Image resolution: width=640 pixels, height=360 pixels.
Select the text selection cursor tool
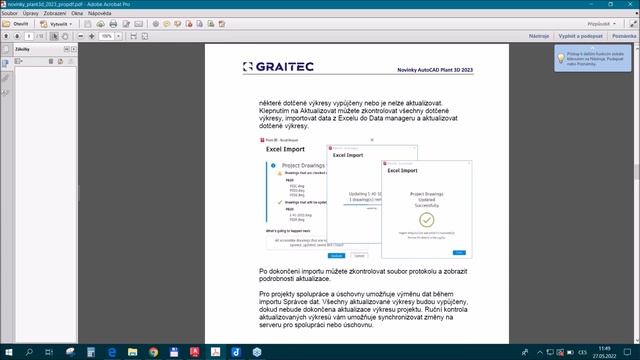click(54, 36)
